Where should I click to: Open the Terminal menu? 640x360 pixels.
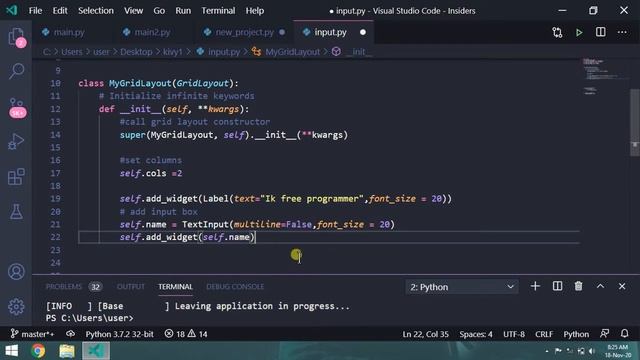click(218, 11)
